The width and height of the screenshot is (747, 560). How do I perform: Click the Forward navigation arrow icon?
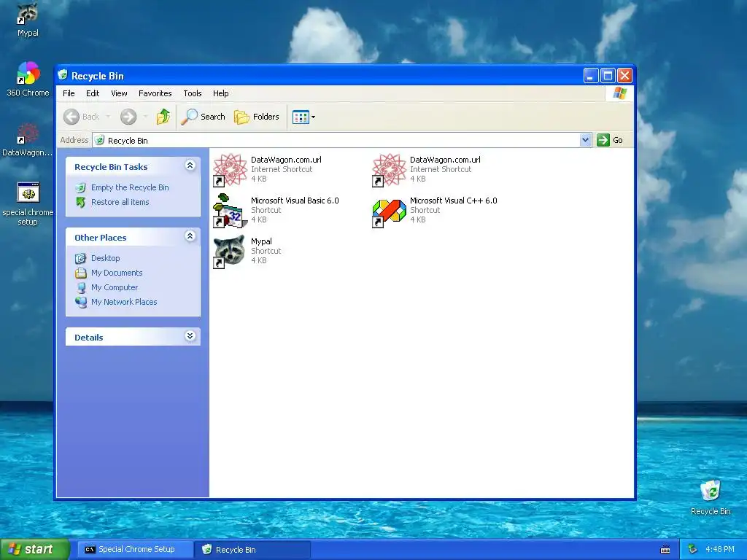(128, 117)
